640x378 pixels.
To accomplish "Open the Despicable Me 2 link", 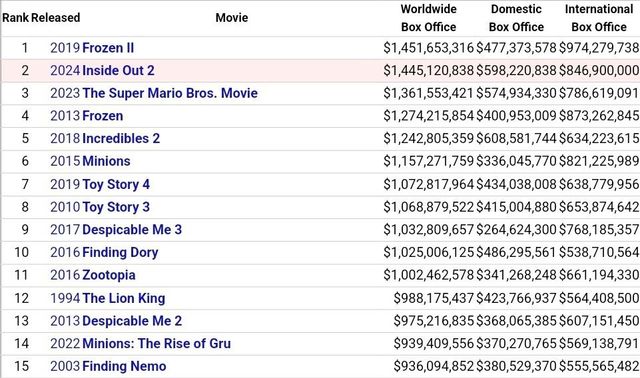I will click(132, 321).
